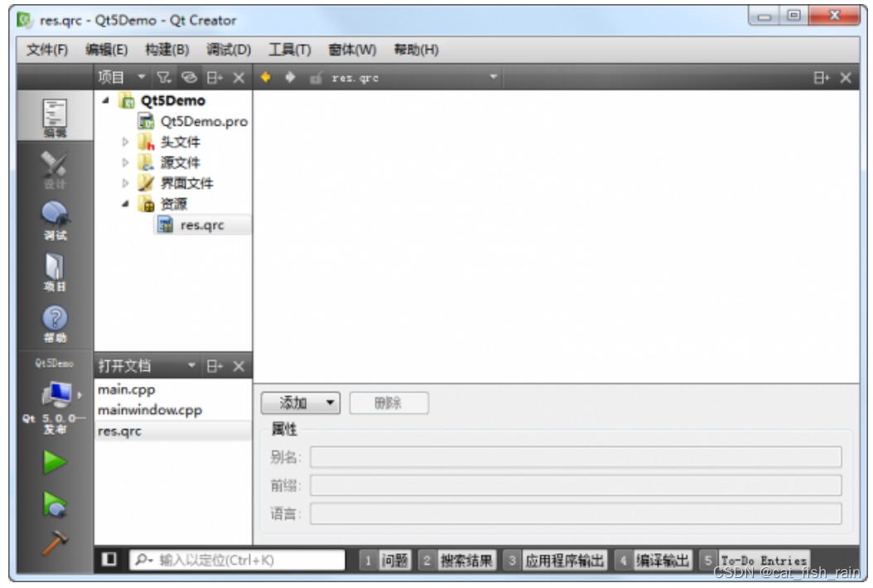Viewport: 873px width, 588px height.
Task: Collapse the 资源 folder
Action: (x=126, y=204)
